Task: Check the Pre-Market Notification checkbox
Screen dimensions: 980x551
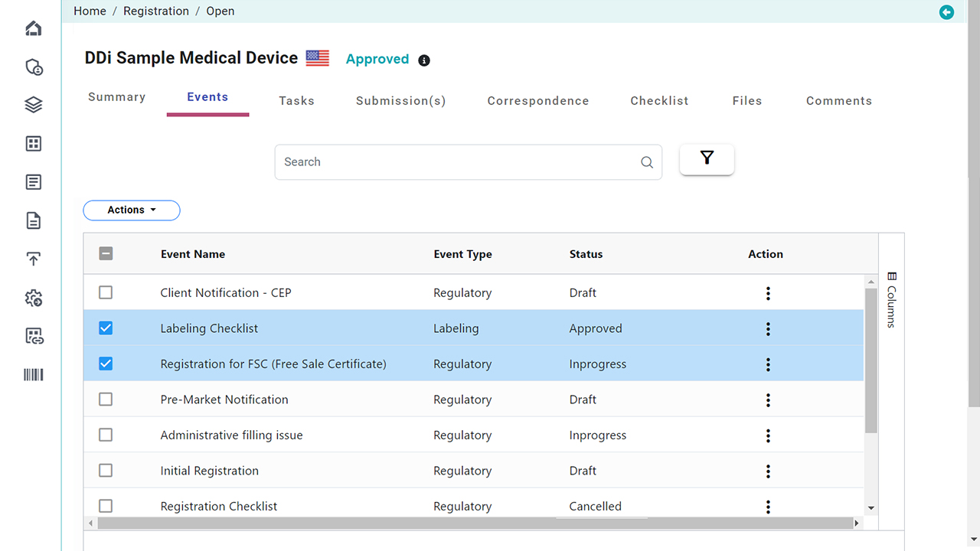Action: pos(106,399)
